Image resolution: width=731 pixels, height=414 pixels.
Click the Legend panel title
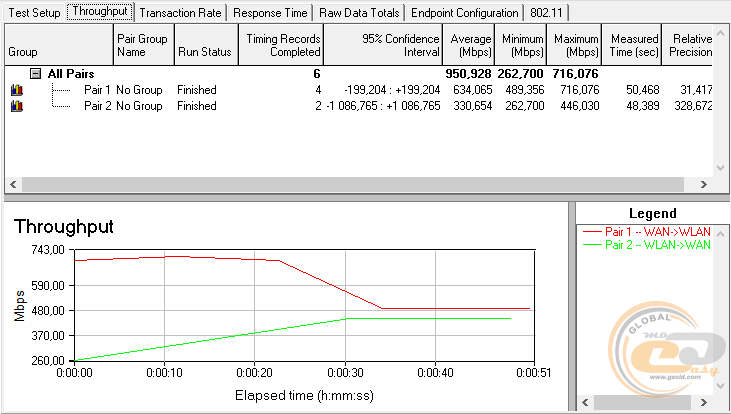click(652, 214)
